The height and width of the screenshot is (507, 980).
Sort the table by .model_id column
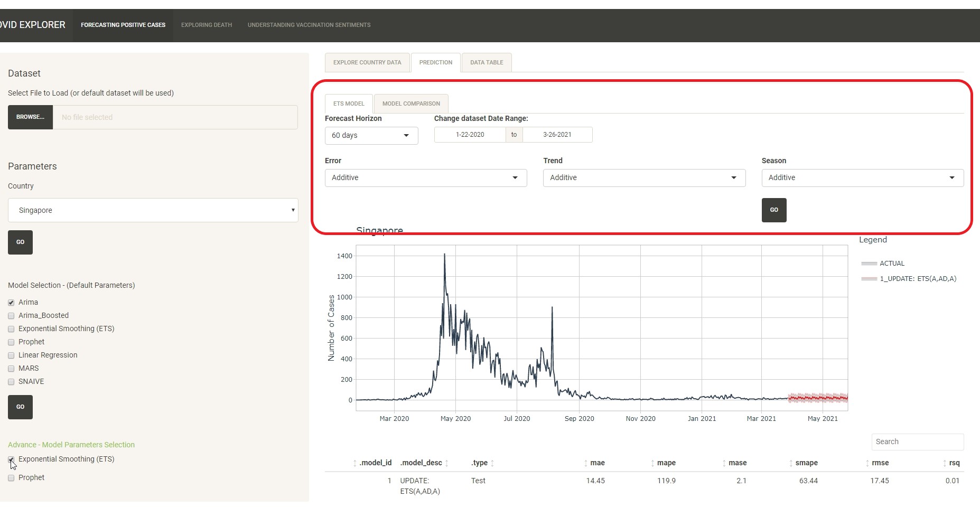[x=375, y=463]
